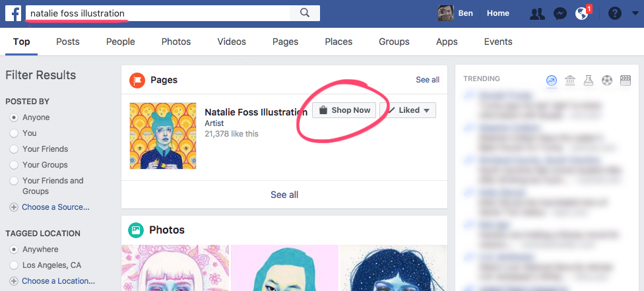644x291 pixels.
Task: Switch to the Posts tab
Action: pos(68,42)
